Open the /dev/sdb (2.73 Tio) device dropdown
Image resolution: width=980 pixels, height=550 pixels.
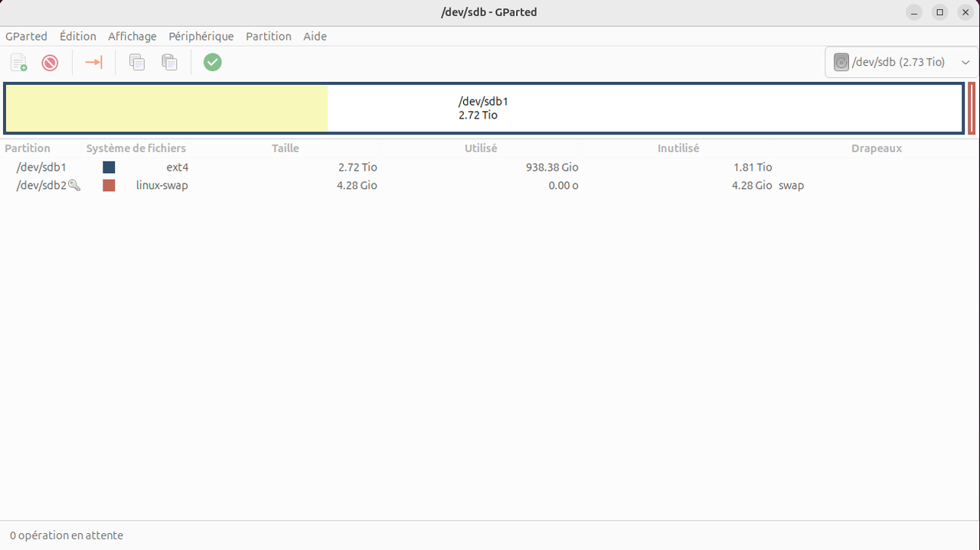(x=901, y=62)
